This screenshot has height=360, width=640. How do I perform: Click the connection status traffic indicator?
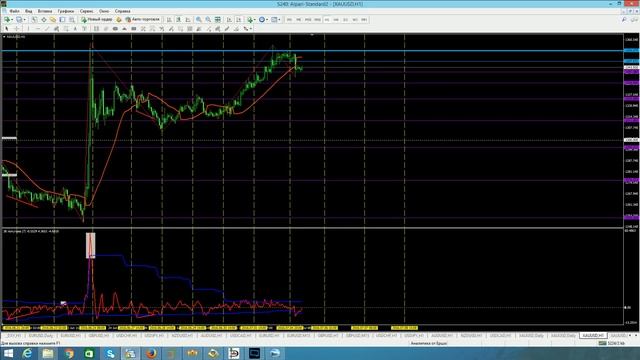click(603, 344)
